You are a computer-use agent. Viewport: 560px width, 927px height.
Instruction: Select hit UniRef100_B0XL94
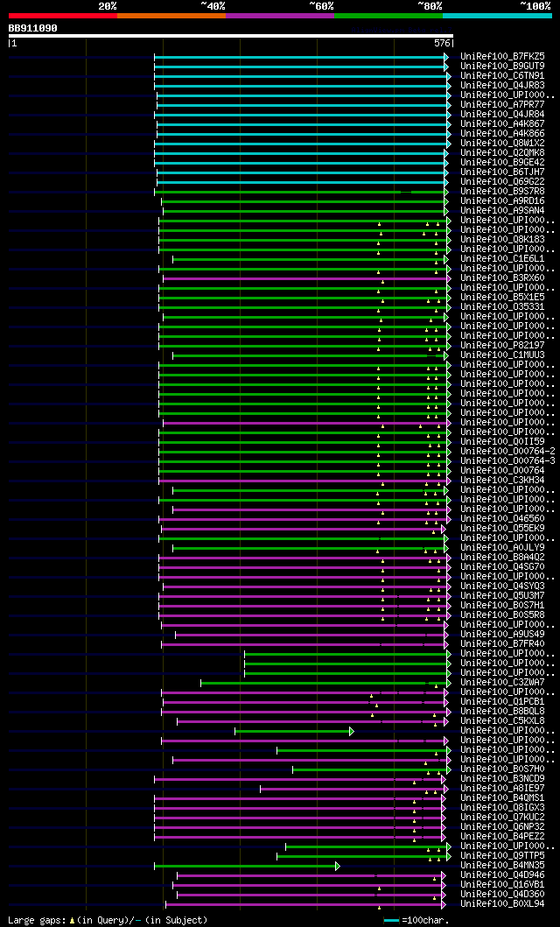pos(503,904)
